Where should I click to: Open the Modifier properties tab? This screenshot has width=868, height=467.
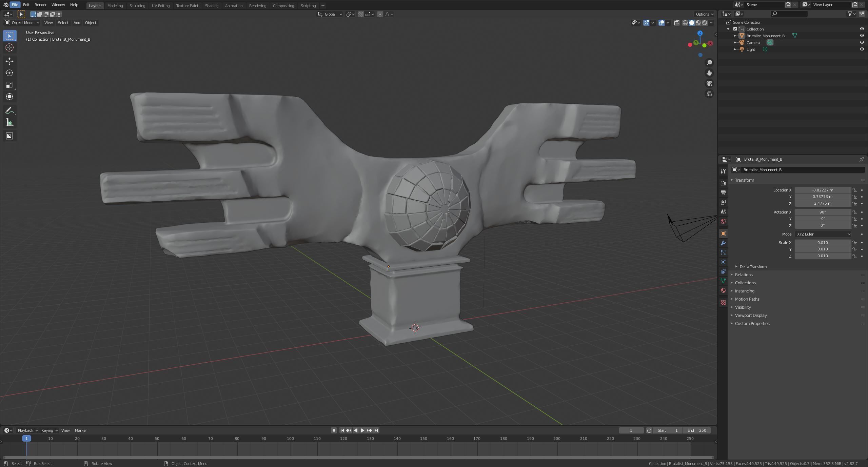pyautogui.click(x=723, y=243)
